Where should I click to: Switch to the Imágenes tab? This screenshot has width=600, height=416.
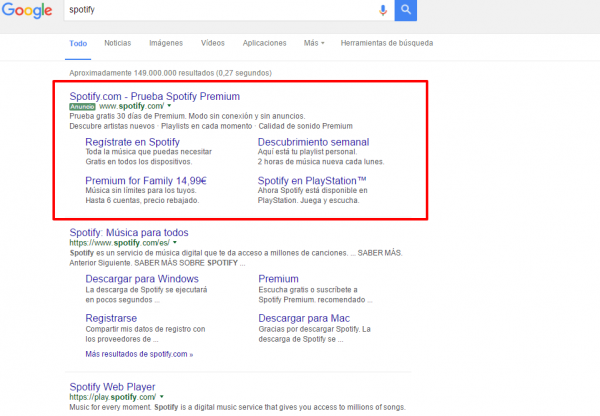coord(166,43)
